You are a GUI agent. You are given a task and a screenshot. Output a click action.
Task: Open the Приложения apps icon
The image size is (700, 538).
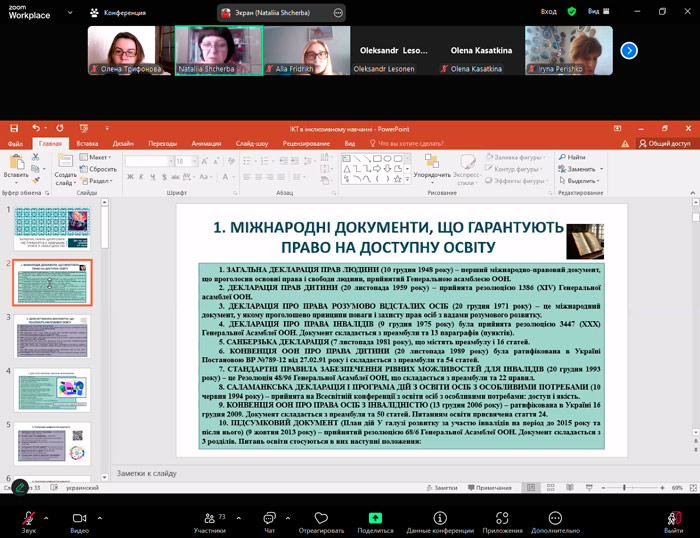[502, 519]
